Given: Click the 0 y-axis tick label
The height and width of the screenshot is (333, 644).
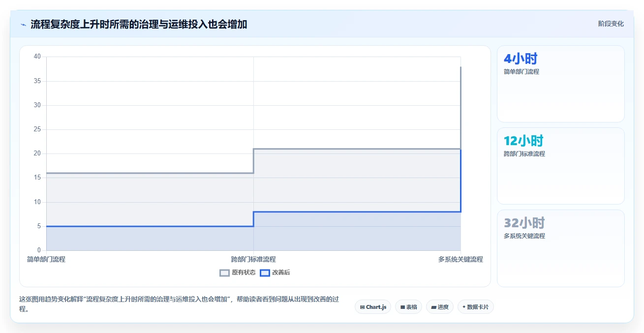Looking at the screenshot, I should [x=39, y=250].
